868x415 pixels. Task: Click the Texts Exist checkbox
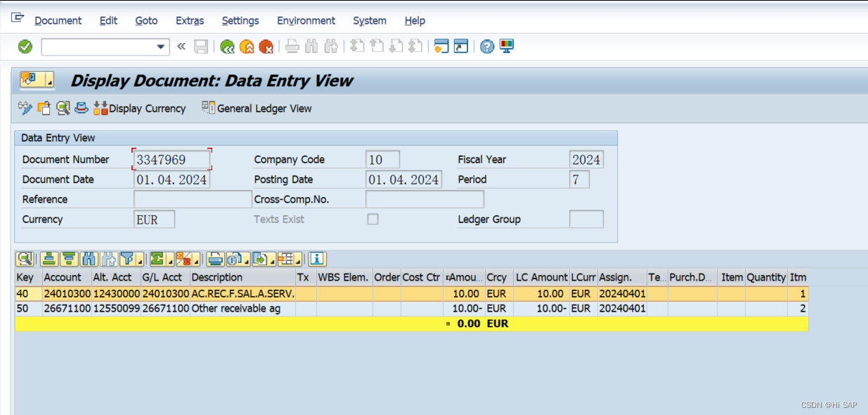(x=373, y=219)
